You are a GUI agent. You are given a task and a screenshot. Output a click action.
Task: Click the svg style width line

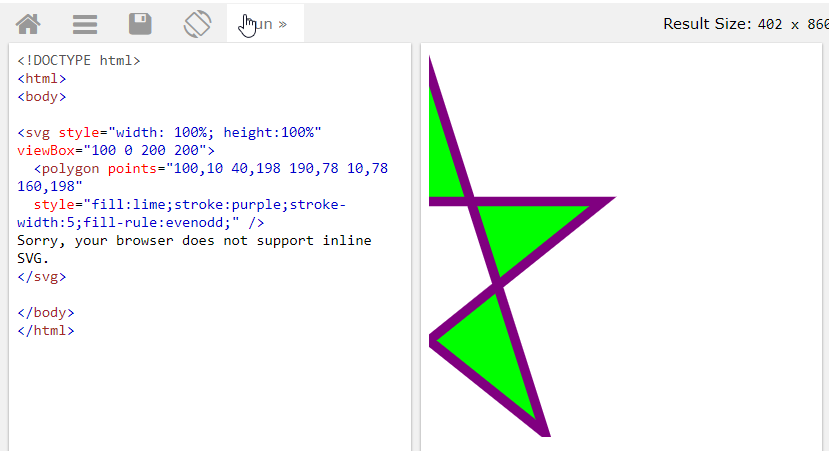pos(169,132)
